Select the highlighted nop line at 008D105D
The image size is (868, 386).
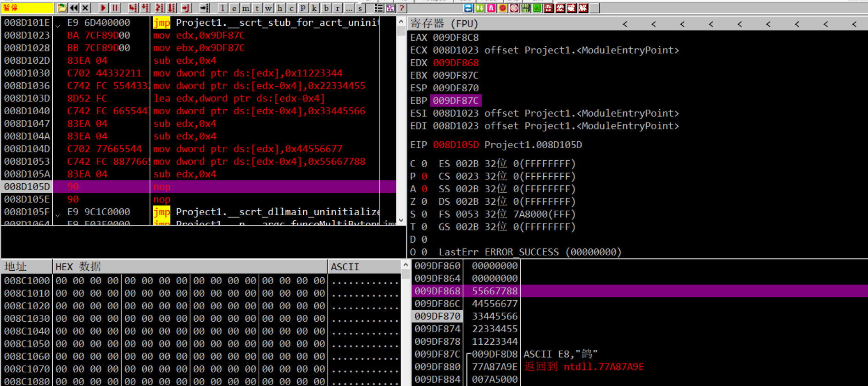click(199, 187)
